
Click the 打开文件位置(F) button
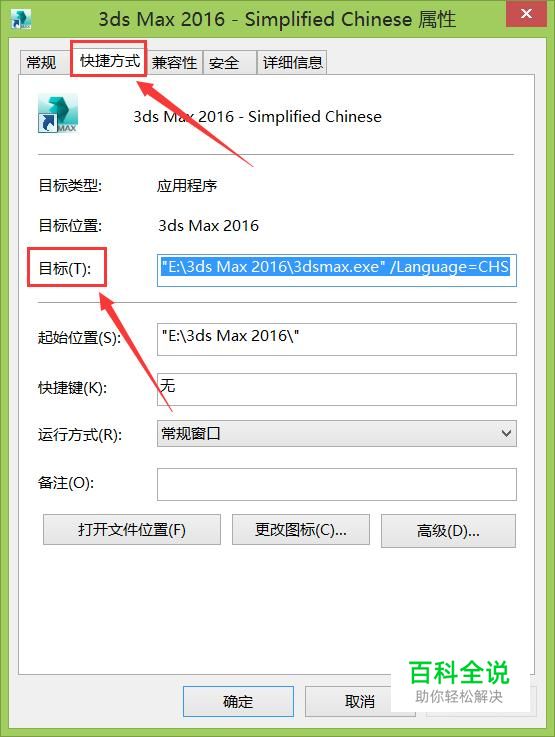tap(132, 530)
